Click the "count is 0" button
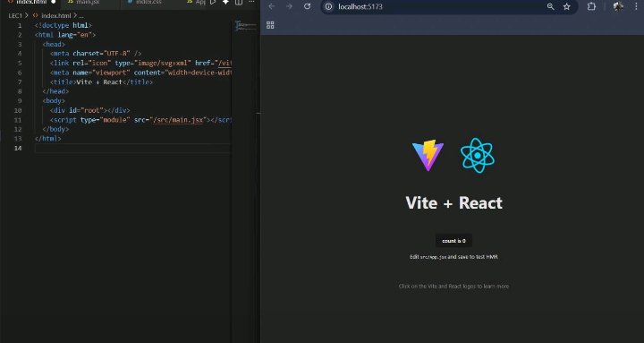 coord(453,241)
